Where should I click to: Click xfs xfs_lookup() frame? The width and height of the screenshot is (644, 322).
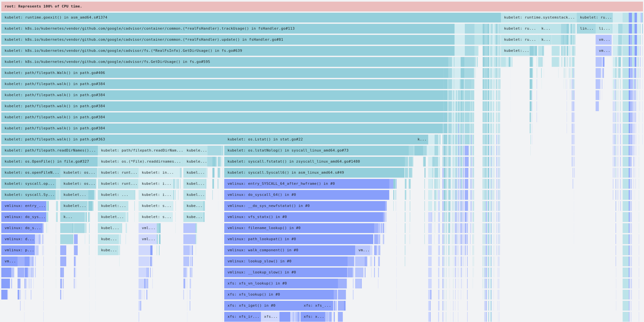279,295
